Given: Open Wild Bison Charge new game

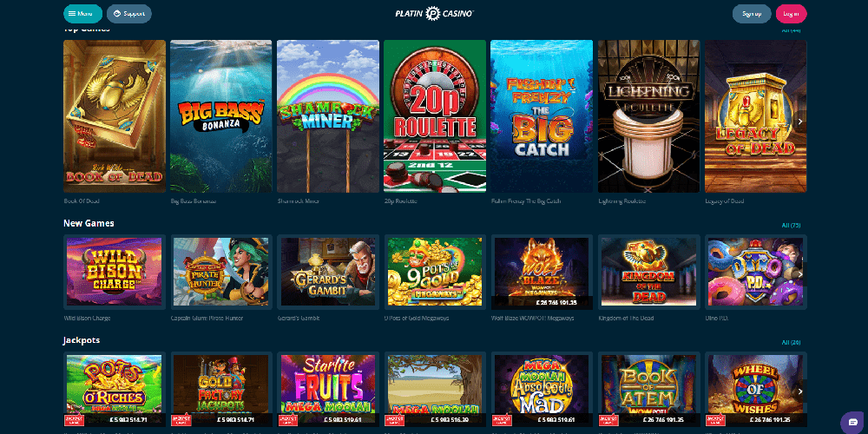Looking at the screenshot, I should pos(115,272).
